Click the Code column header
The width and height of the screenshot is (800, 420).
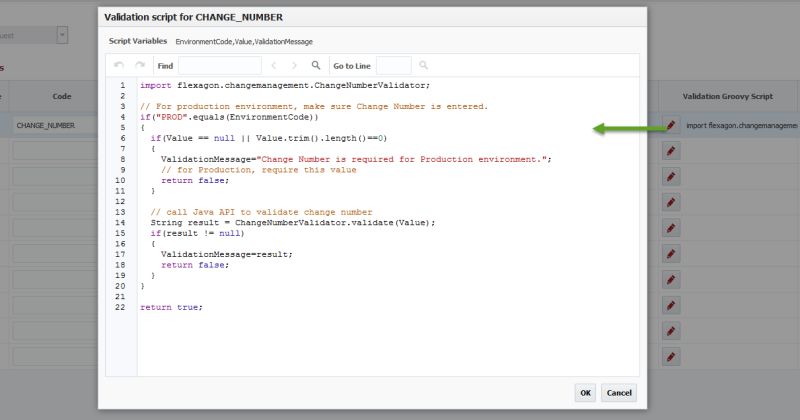62,96
